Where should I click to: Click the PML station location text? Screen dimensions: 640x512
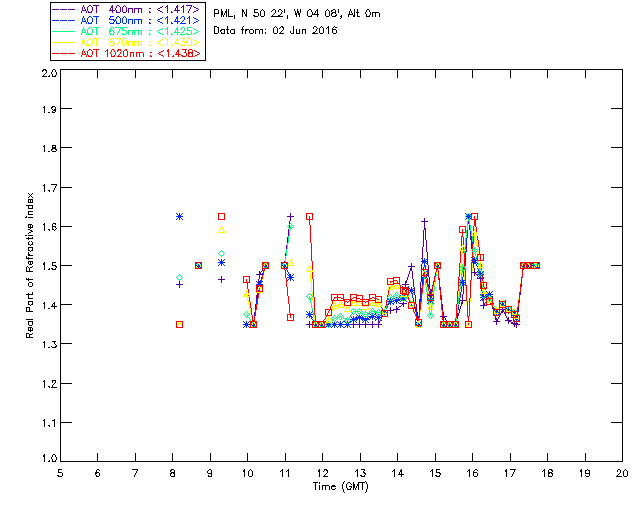(297, 14)
